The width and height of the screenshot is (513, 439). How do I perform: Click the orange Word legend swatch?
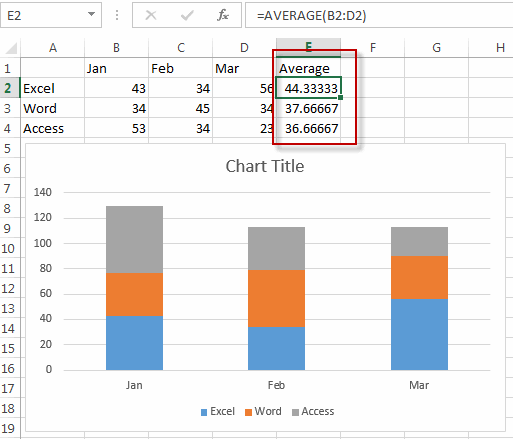pos(248,412)
